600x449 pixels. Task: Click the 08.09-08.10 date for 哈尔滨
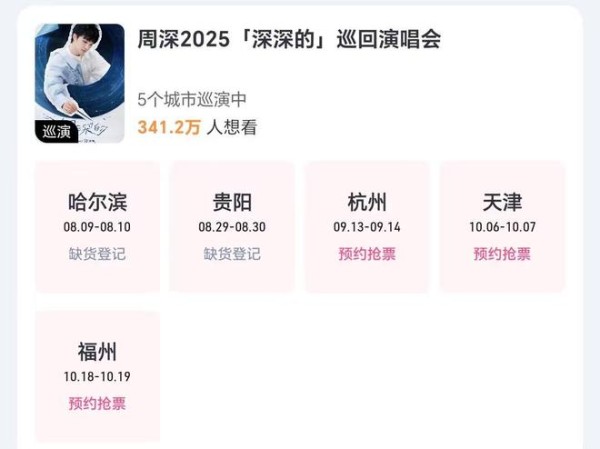[97, 227]
